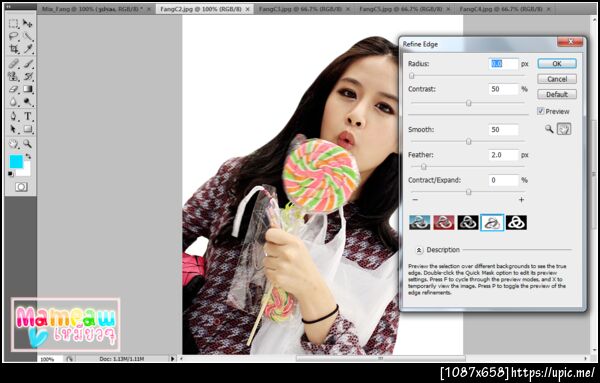Open the cyan foreground color picker
This screenshot has width=600, height=383.
[x=16, y=161]
